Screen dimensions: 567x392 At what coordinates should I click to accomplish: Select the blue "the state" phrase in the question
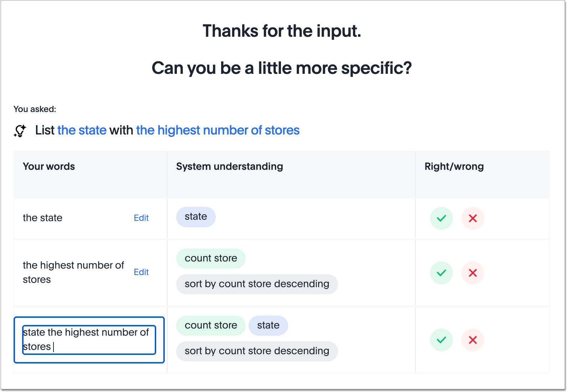(x=82, y=130)
